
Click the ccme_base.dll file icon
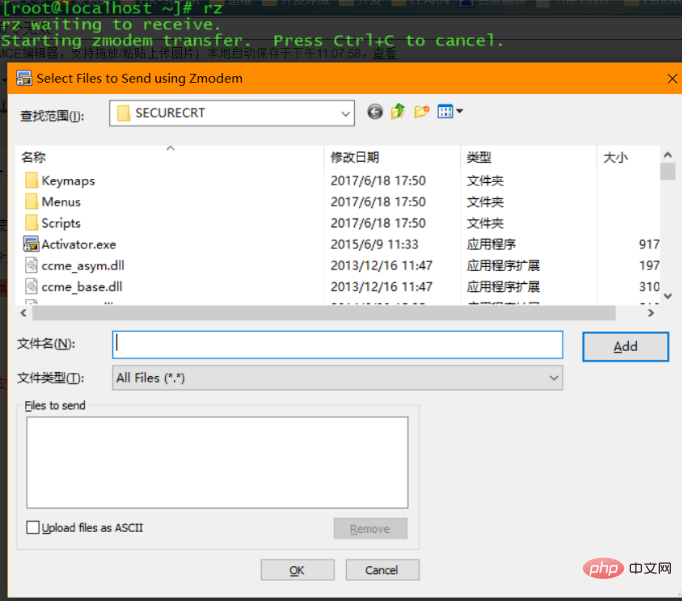31,287
